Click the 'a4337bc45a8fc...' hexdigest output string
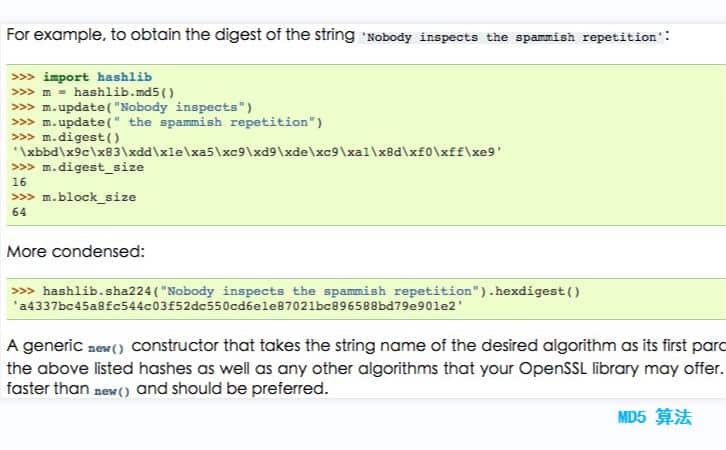 click(238, 306)
